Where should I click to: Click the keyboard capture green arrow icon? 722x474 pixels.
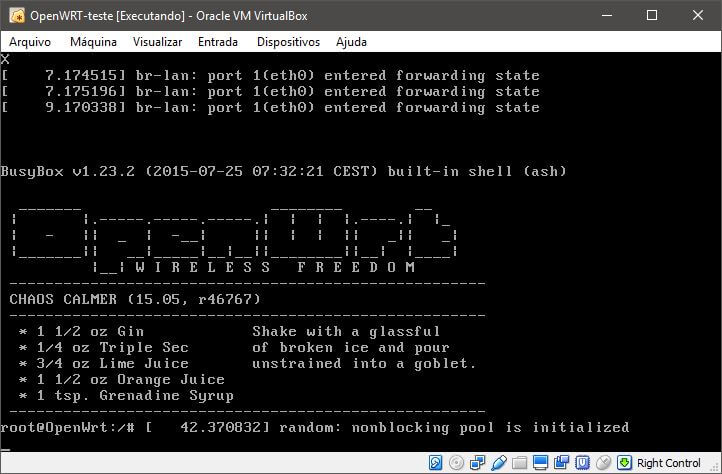click(x=624, y=462)
